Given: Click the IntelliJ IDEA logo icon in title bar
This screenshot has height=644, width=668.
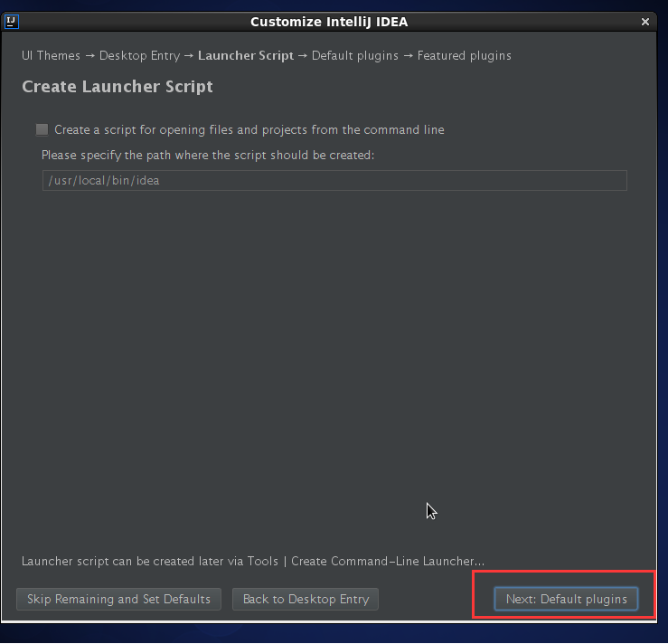Looking at the screenshot, I should 12,22.
